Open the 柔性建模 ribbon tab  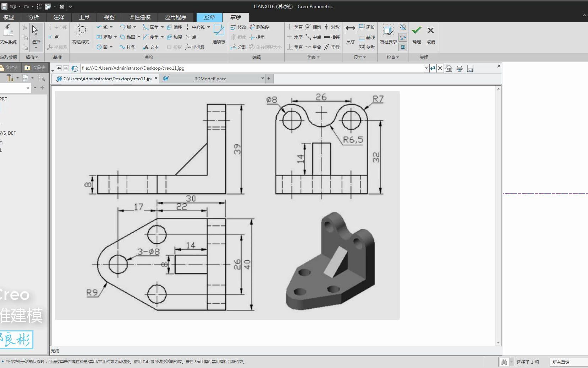tap(140, 17)
